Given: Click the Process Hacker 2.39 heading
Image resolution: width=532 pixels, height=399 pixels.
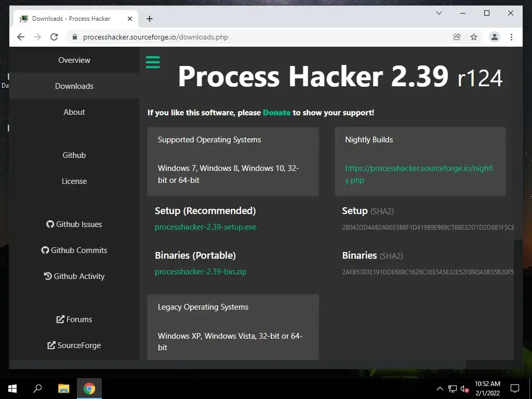Looking at the screenshot, I should click(x=313, y=77).
